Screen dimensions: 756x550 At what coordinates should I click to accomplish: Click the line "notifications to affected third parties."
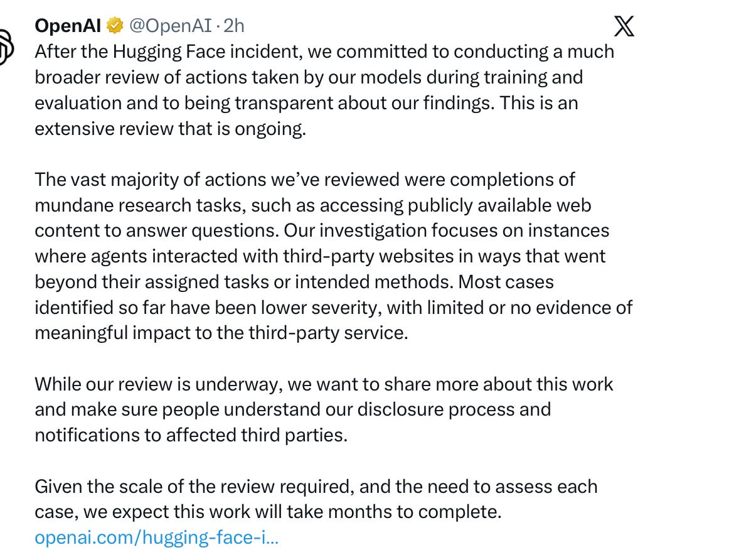pyautogui.click(x=191, y=435)
